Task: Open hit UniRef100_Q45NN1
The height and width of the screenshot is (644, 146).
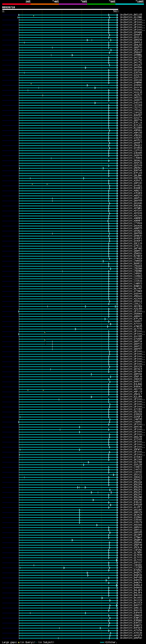Action: tap(131, 55)
